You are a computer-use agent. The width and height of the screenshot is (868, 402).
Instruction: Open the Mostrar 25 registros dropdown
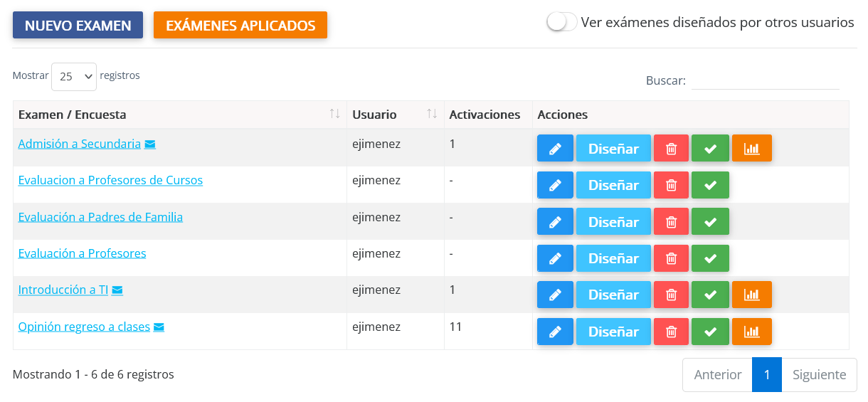point(73,77)
